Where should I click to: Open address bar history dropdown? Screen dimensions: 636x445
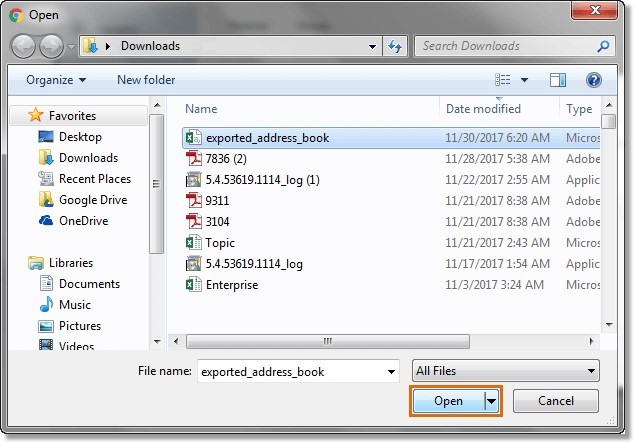372,47
